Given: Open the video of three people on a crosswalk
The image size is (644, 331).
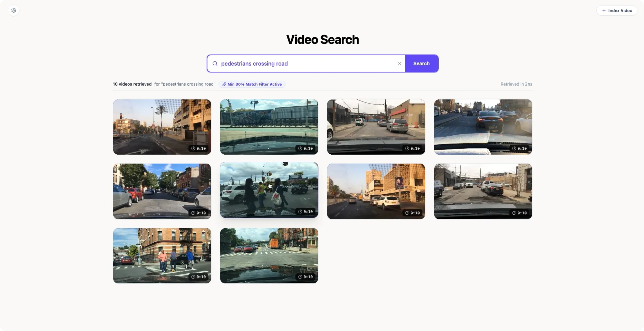Looking at the screenshot, I should tap(162, 256).
